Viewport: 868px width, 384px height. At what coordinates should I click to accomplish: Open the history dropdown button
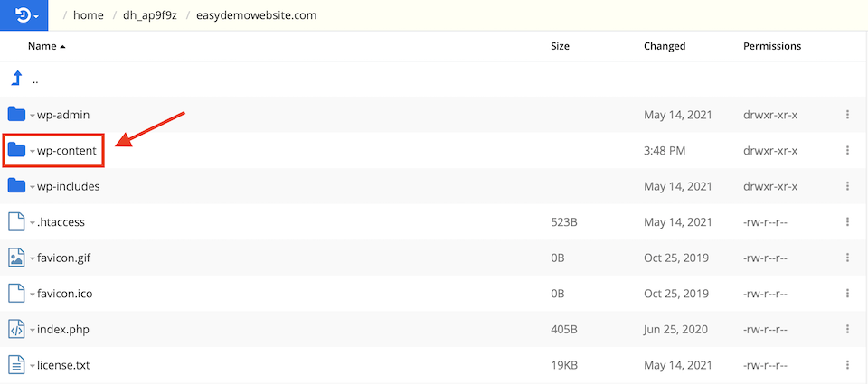tap(23, 15)
